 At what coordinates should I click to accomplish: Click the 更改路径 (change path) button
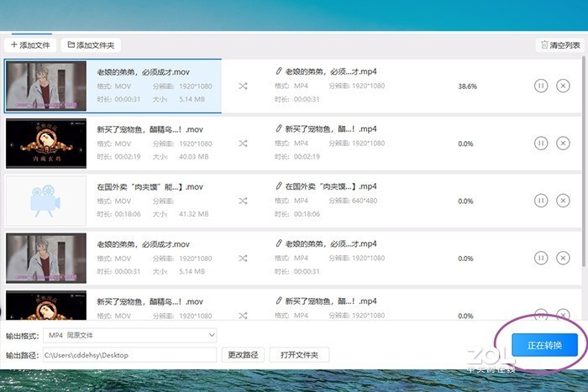point(243,355)
